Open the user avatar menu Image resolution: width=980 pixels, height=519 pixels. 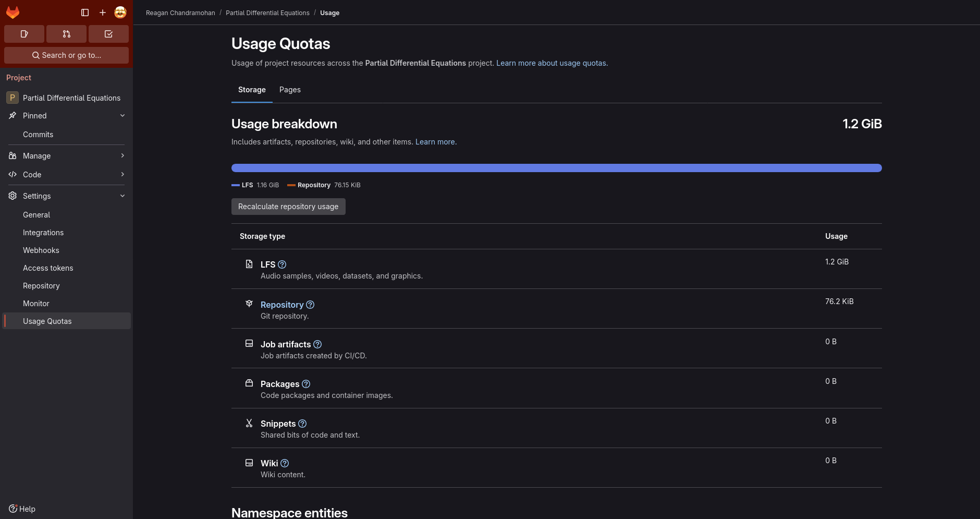click(x=120, y=13)
